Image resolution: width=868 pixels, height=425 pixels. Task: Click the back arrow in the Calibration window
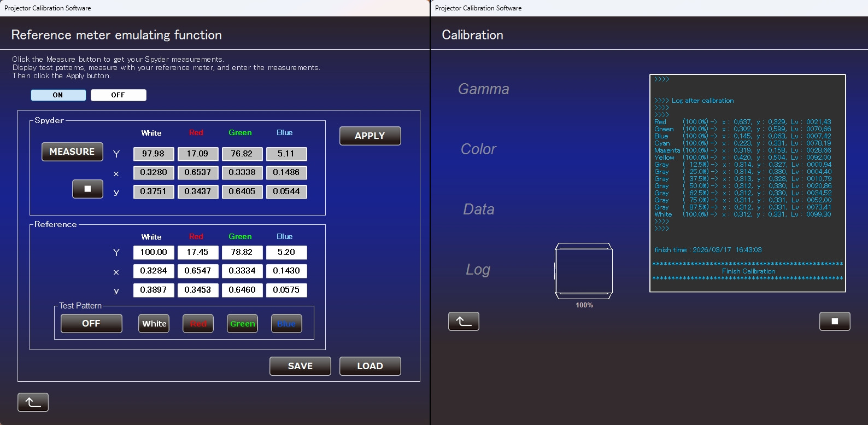point(464,322)
